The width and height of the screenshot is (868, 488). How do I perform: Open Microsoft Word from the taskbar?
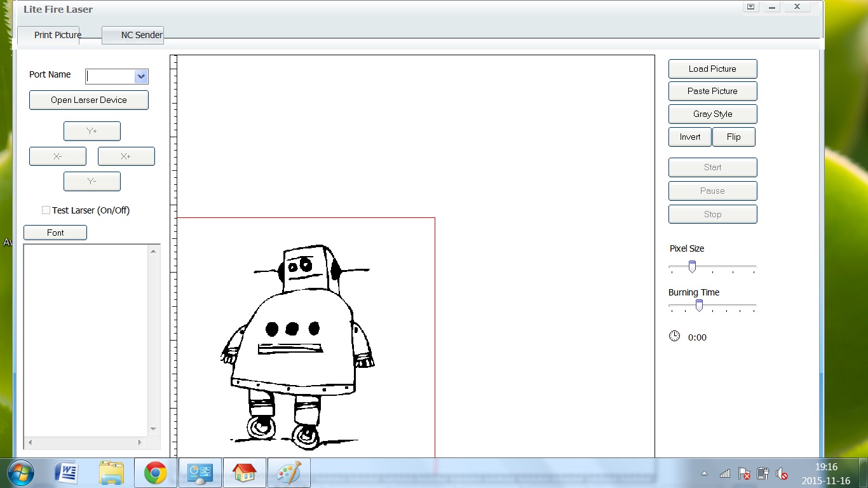coord(66,473)
